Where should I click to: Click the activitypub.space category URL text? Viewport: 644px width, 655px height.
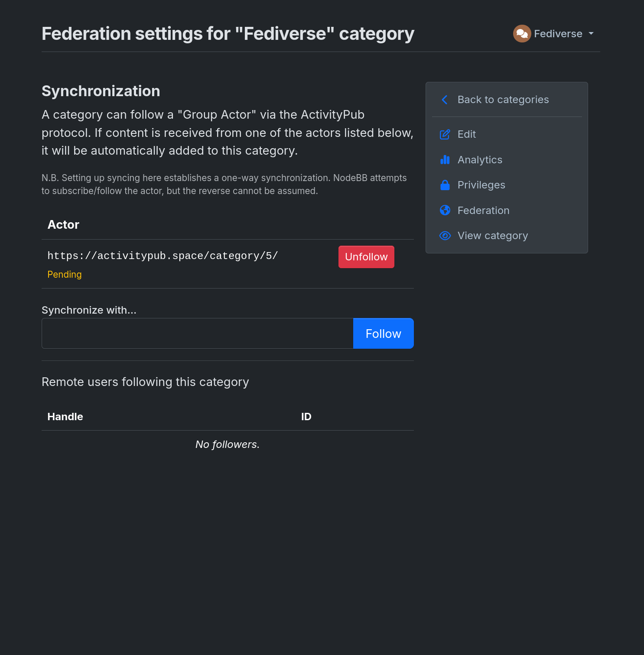pyautogui.click(x=163, y=256)
